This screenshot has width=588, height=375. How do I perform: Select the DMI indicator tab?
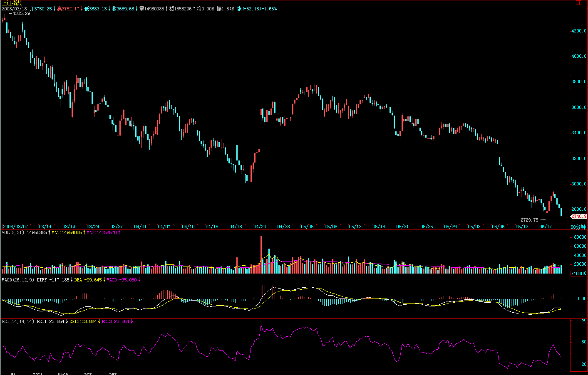pos(113,373)
